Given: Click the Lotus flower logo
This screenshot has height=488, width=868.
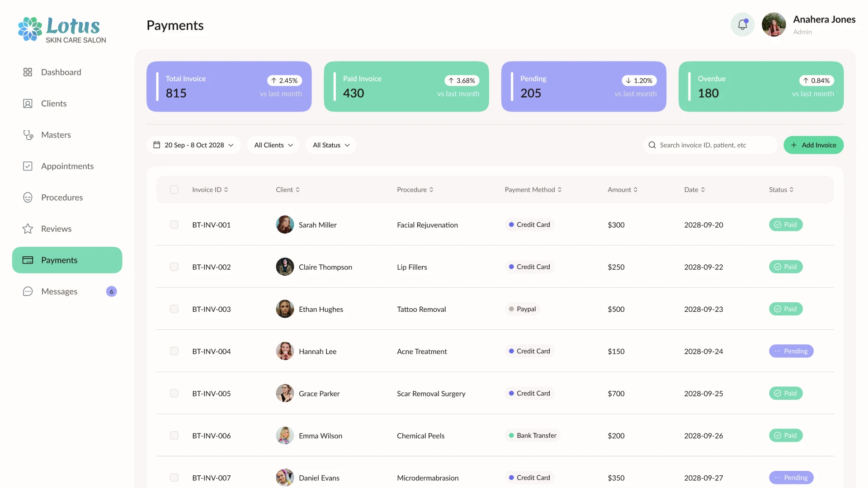Looking at the screenshot, I should (x=30, y=29).
